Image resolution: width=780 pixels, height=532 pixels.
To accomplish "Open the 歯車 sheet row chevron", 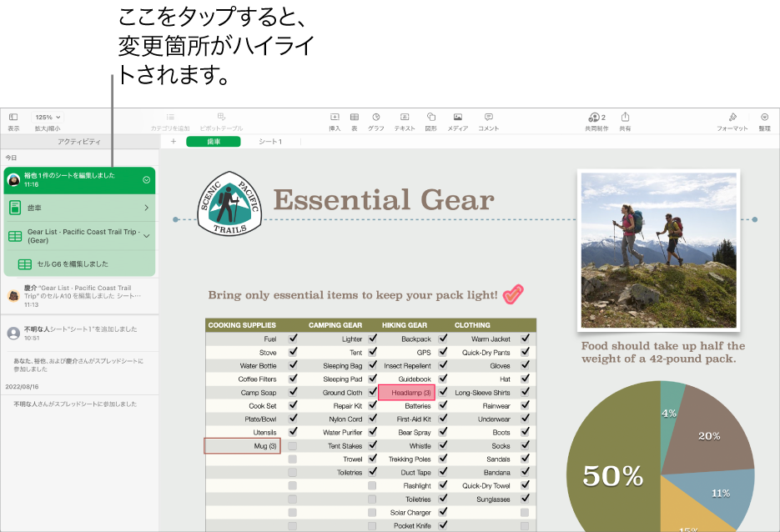I will [x=146, y=208].
